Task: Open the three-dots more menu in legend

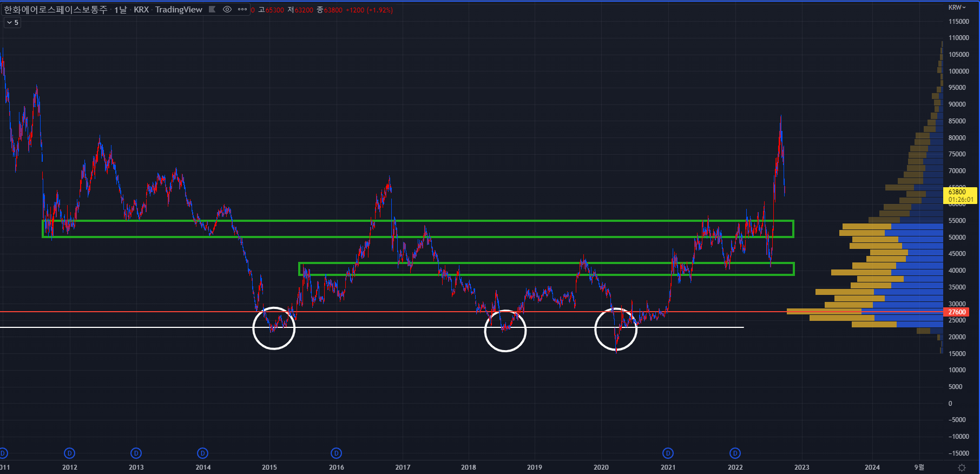Action: point(242,9)
